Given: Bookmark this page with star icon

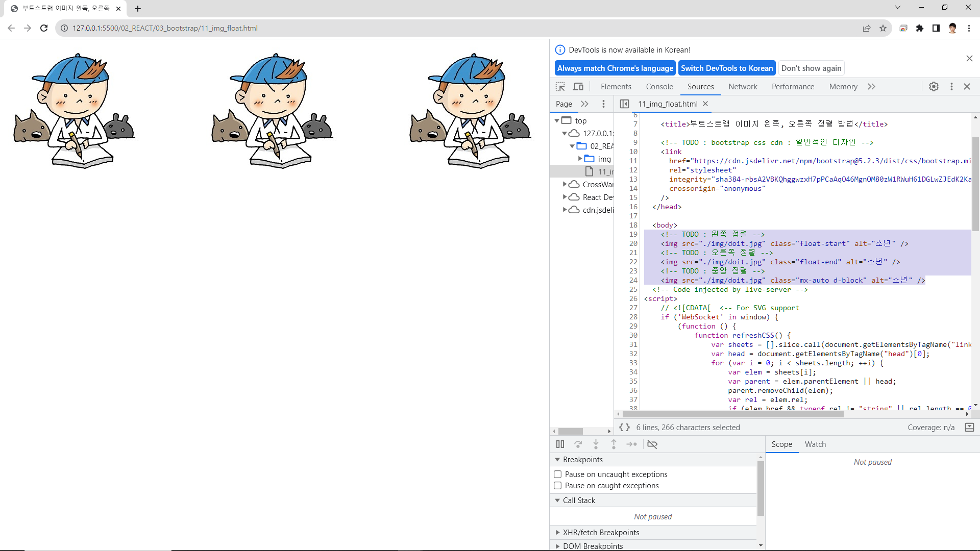Looking at the screenshot, I should pyautogui.click(x=883, y=28).
